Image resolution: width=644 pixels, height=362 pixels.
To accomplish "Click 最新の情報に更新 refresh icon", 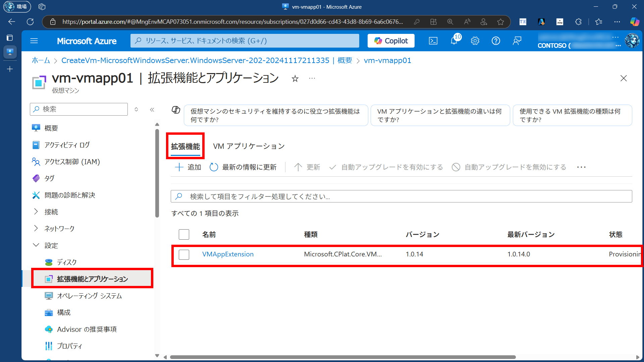I will pos(214,167).
